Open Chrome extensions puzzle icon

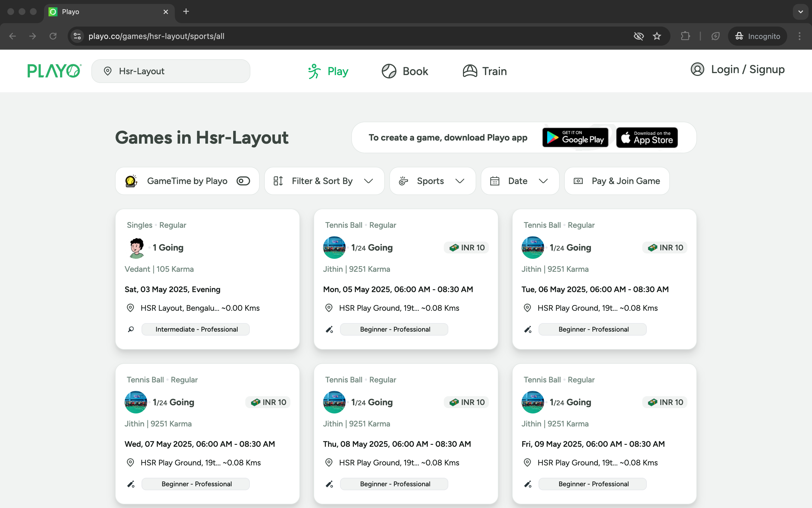[x=685, y=36]
